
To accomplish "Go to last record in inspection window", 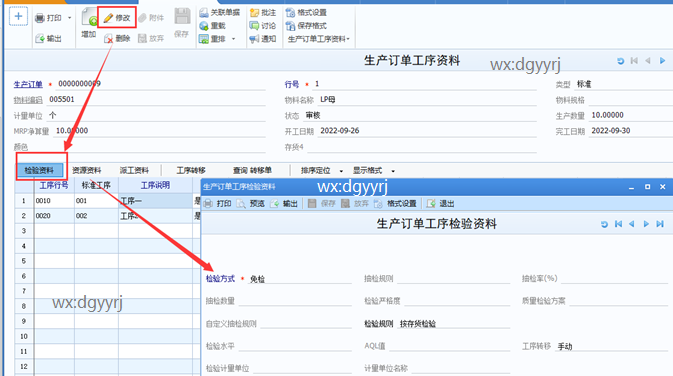I will pos(660,224).
